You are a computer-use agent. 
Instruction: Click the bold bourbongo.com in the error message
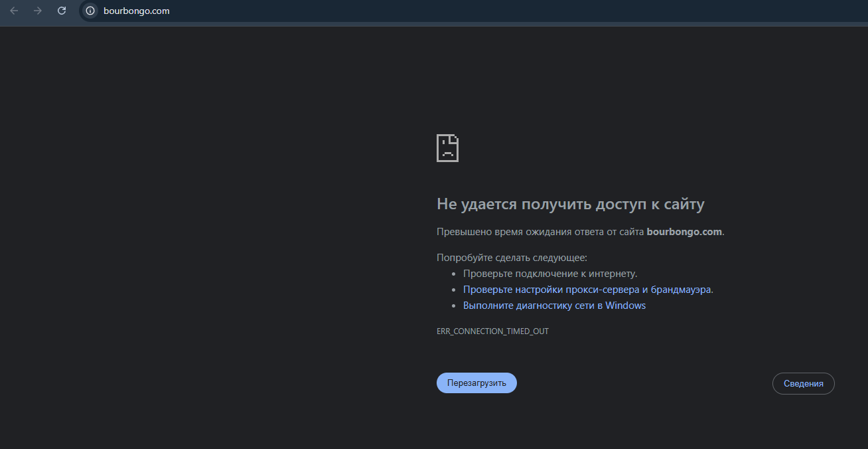[x=684, y=232]
